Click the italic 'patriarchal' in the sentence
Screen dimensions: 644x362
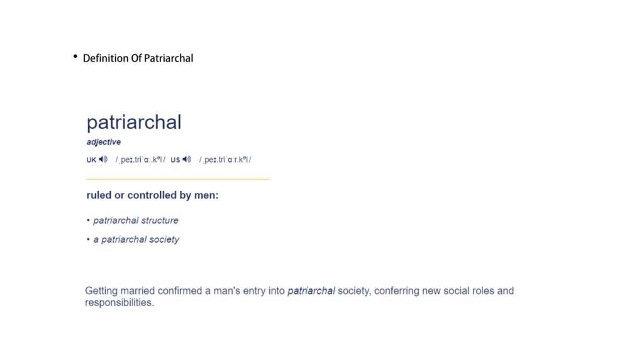point(311,291)
